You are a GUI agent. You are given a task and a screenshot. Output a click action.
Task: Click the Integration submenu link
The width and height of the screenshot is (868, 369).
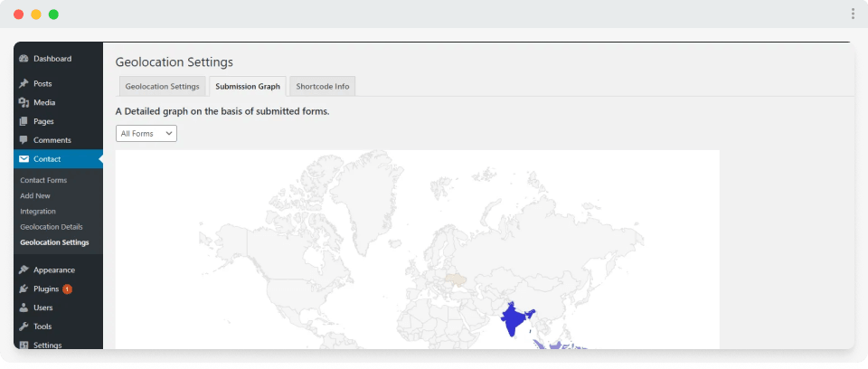(38, 211)
